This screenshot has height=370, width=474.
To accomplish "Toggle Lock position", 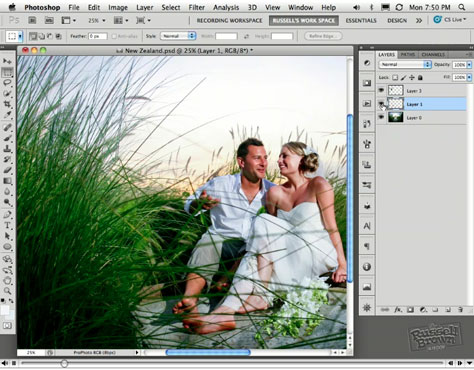I will click(412, 77).
